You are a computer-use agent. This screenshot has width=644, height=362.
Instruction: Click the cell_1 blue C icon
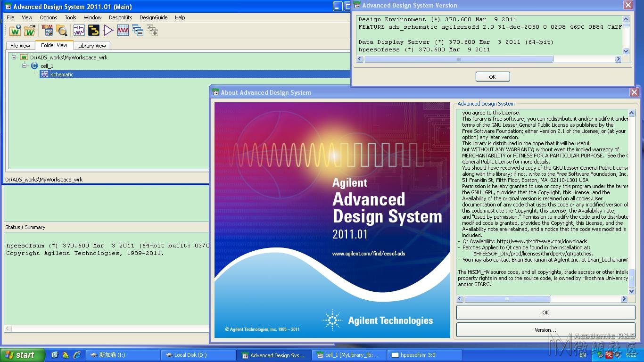point(34,66)
